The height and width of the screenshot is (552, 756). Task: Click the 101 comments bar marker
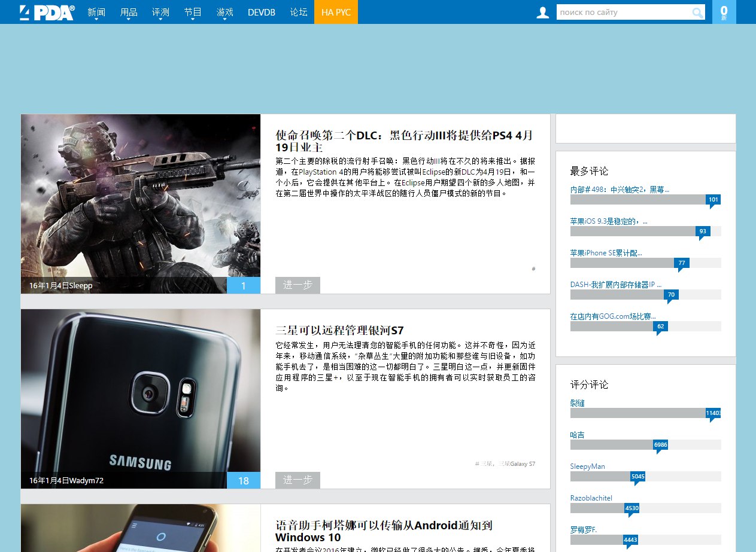click(713, 200)
